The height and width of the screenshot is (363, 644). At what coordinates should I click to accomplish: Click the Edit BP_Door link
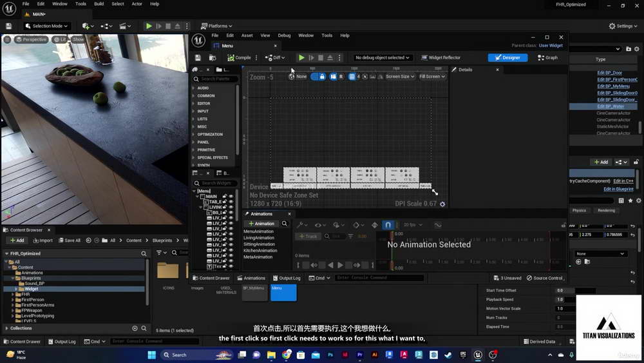click(x=609, y=73)
